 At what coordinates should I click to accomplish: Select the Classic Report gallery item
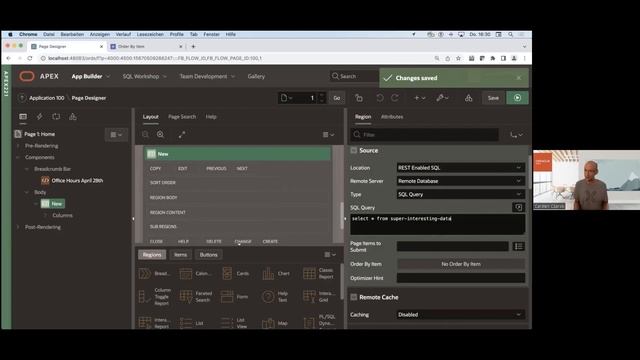318,273
